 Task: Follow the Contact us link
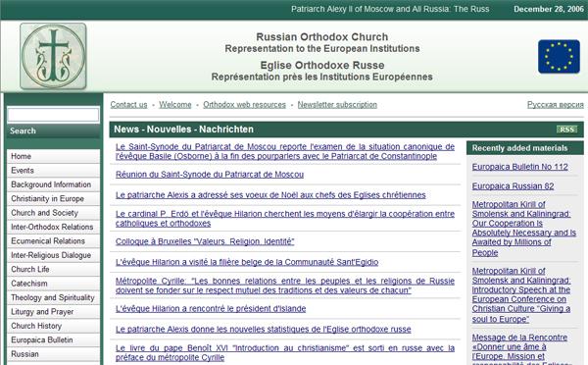pyautogui.click(x=128, y=105)
